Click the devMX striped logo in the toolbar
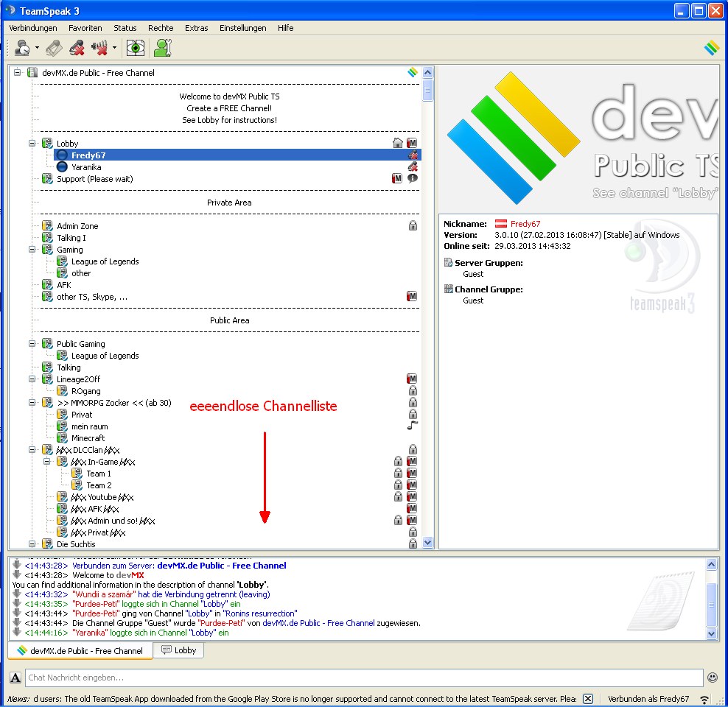This screenshot has height=707, width=728. click(x=711, y=47)
